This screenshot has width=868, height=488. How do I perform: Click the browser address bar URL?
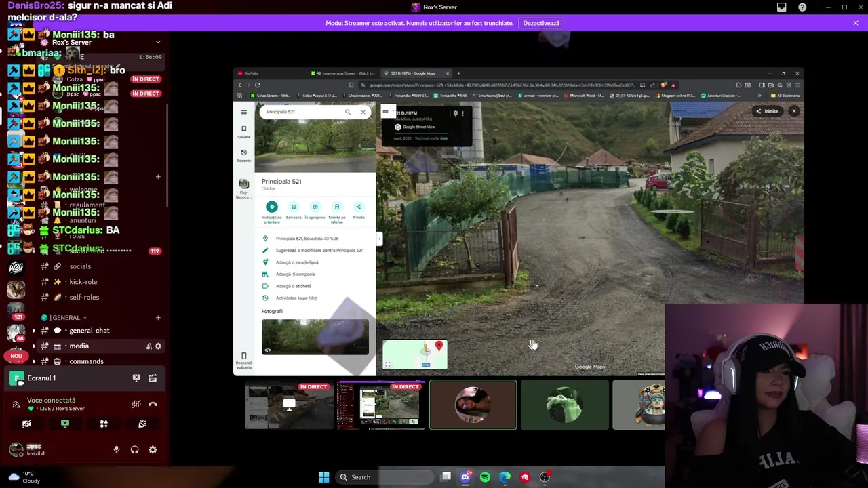coord(502,85)
